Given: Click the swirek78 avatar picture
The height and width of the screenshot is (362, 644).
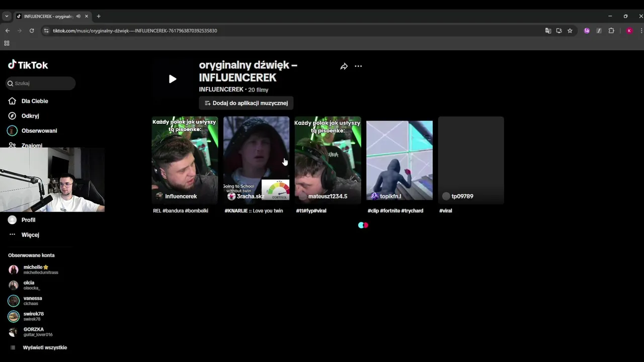Looking at the screenshot, I should click(14, 316).
